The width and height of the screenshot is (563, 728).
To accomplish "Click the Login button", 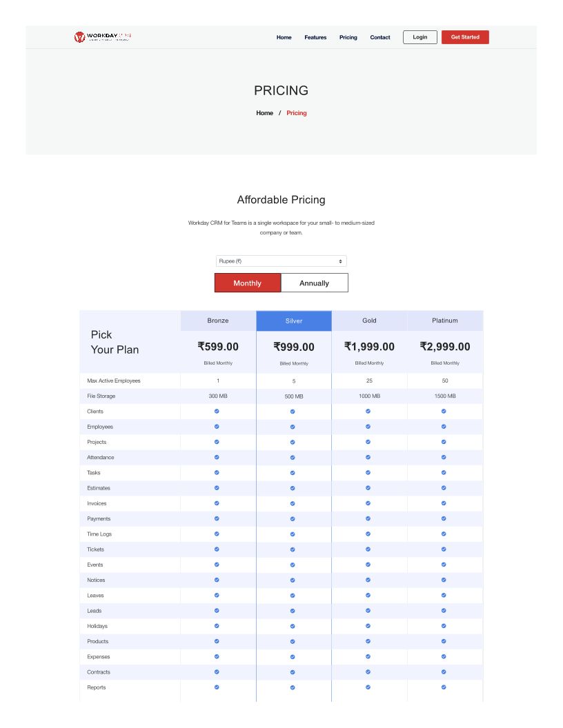I will coord(419,37).
